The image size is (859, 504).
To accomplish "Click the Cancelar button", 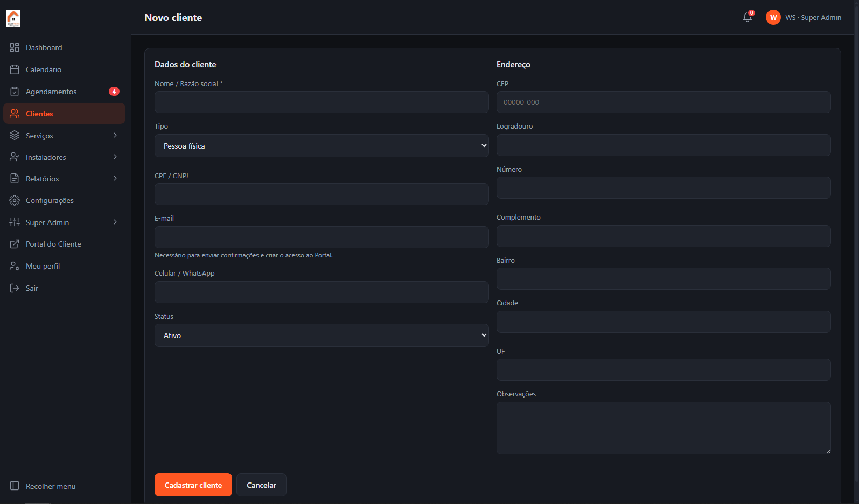I will coord(261,485).
